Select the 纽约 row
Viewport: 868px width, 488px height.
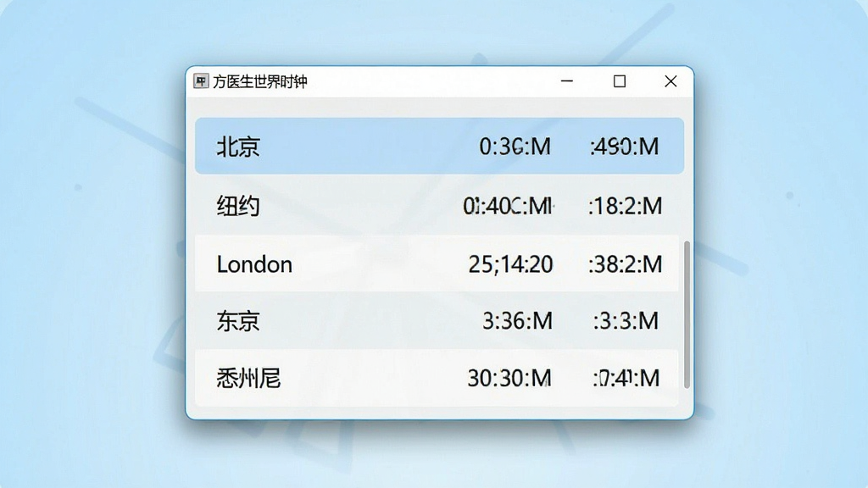[437, 206]
